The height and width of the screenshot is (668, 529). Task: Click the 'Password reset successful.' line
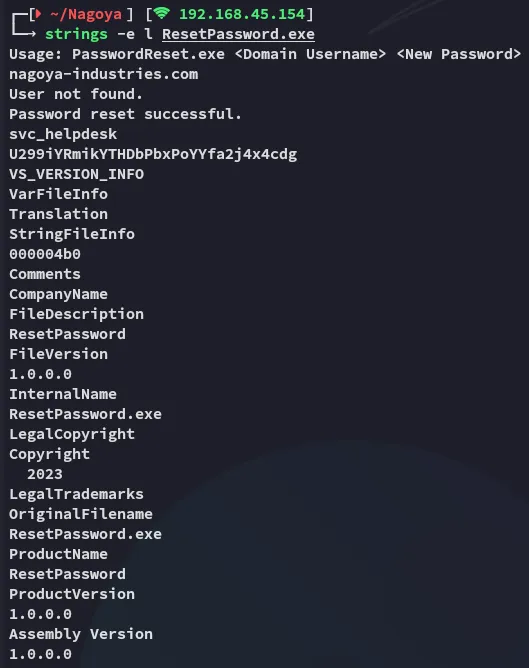(126, 114)
